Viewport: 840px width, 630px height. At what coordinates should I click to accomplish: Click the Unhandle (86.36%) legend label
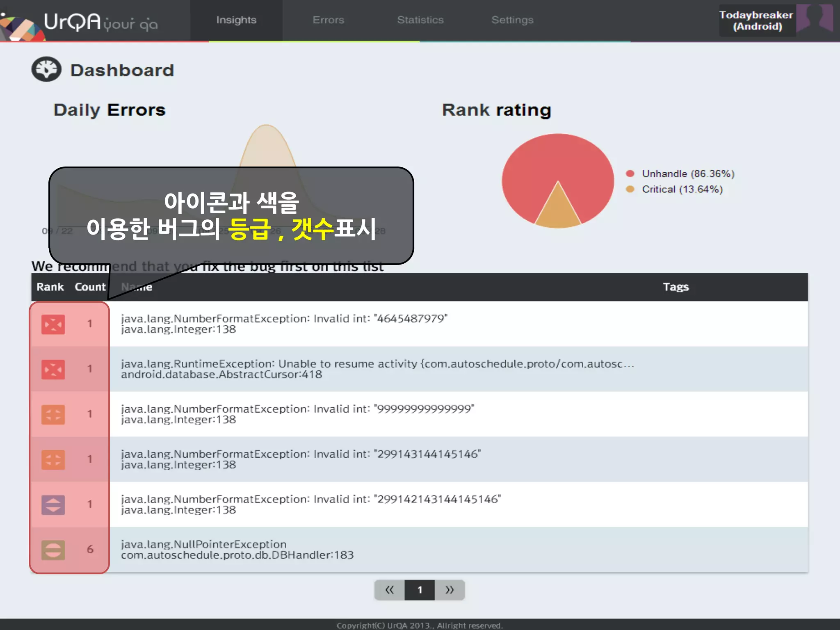688,173
